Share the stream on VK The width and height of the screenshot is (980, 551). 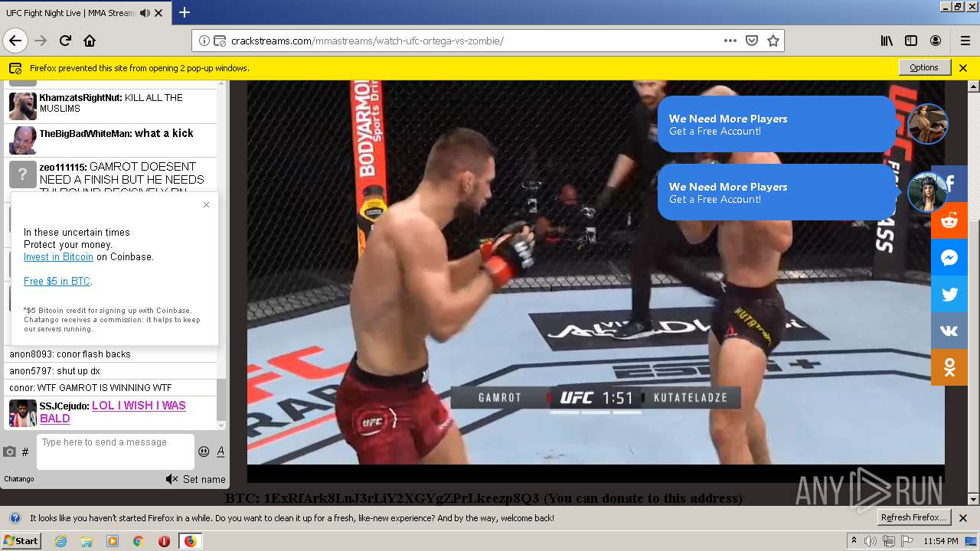click(949, 331)
